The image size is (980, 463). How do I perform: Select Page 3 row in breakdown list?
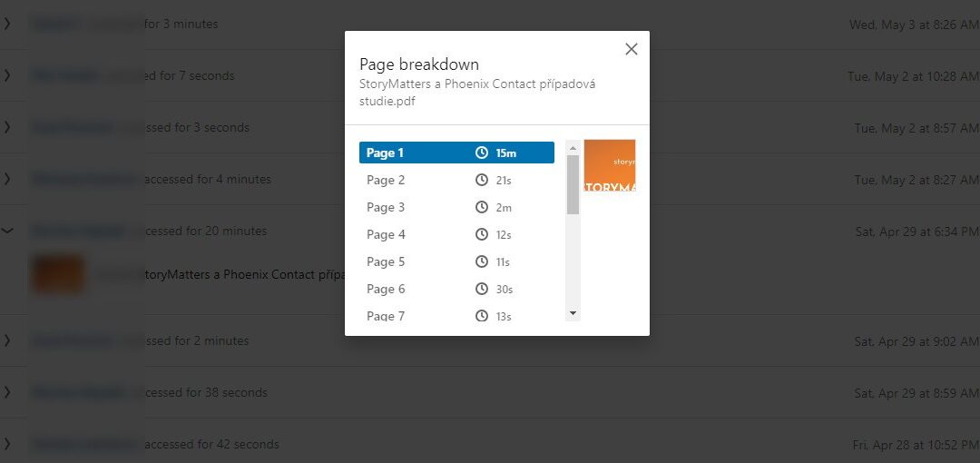click(x=456, y=207)
